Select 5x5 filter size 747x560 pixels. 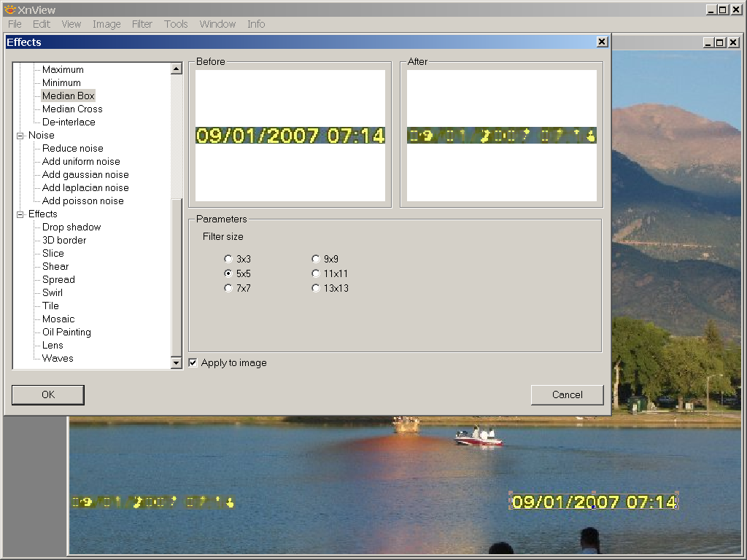click(228, 273)
